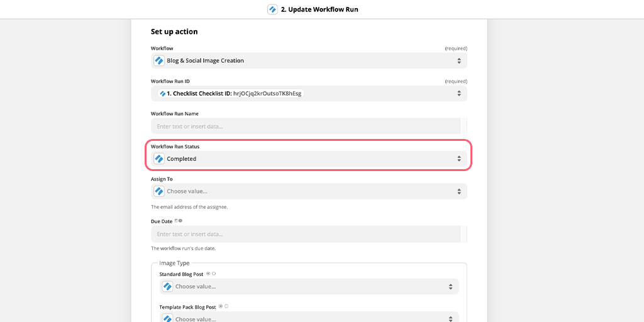Click the helper text "The workflow run's due date."

[x=183, y=248]
